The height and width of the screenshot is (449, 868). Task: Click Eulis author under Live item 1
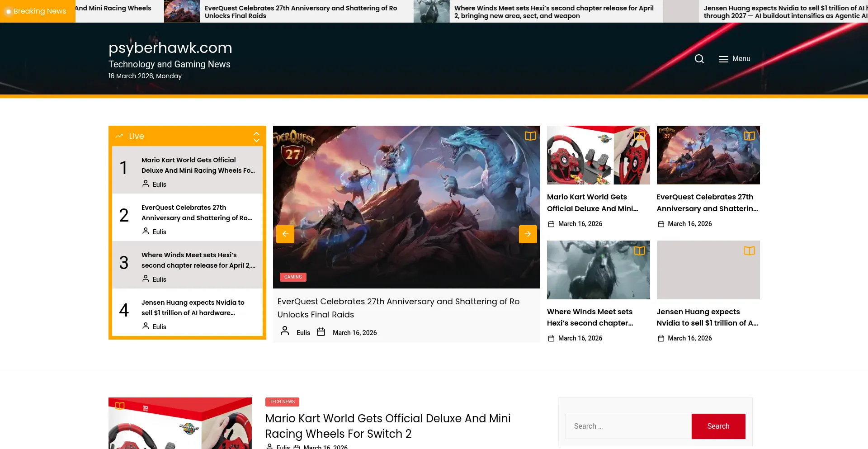(160, 184)
